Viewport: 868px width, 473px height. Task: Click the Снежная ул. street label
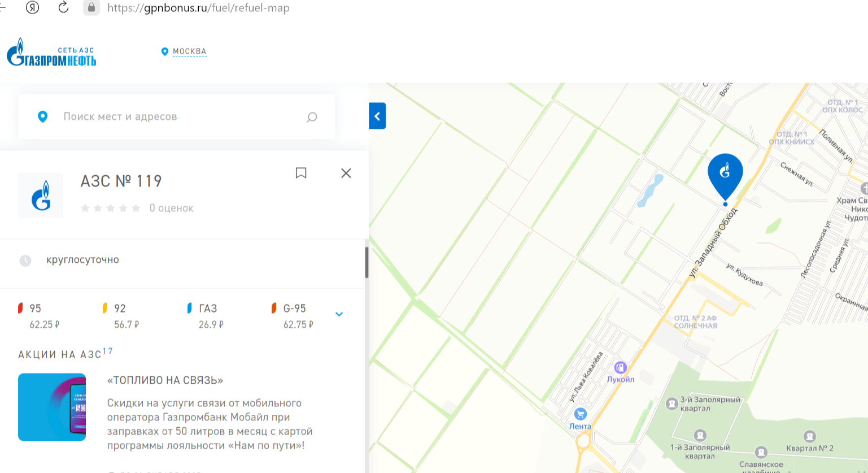pos(797,174)
